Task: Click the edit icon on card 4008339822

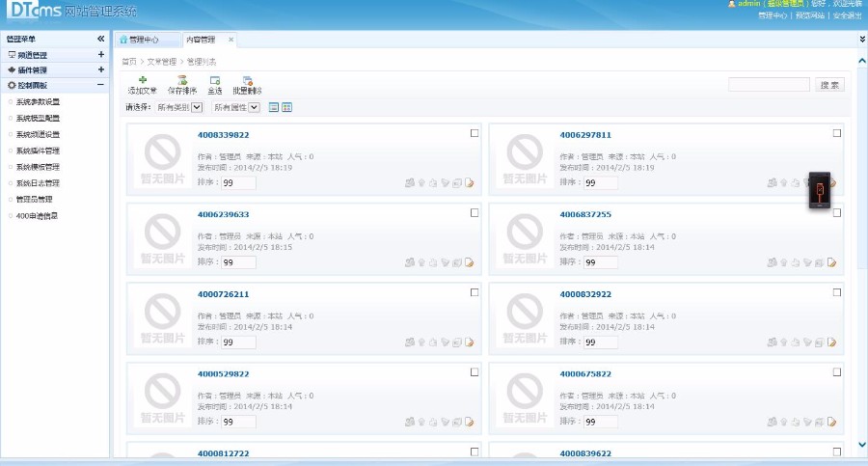Action: [x=470, y=183]
